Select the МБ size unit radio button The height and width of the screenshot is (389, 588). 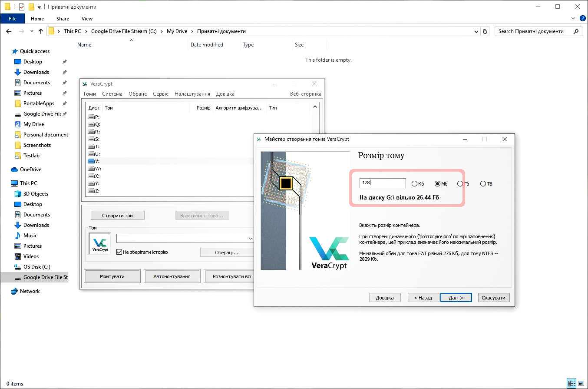pos(437,184)
